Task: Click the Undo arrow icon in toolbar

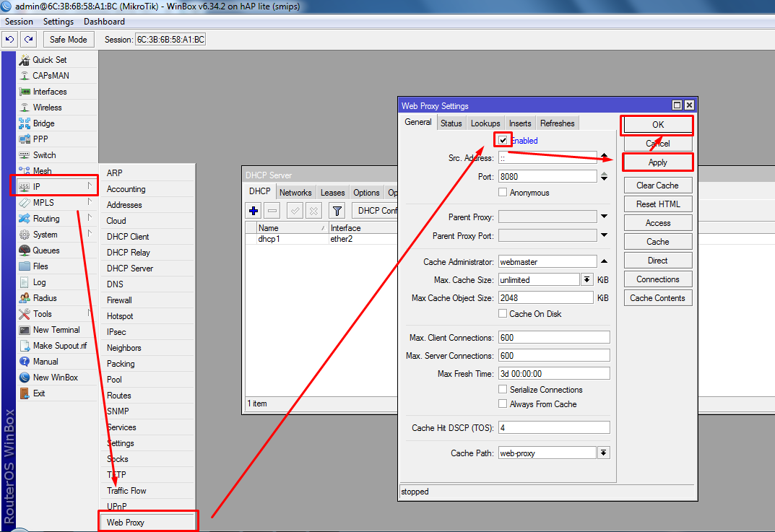Action: click(9, 40)
